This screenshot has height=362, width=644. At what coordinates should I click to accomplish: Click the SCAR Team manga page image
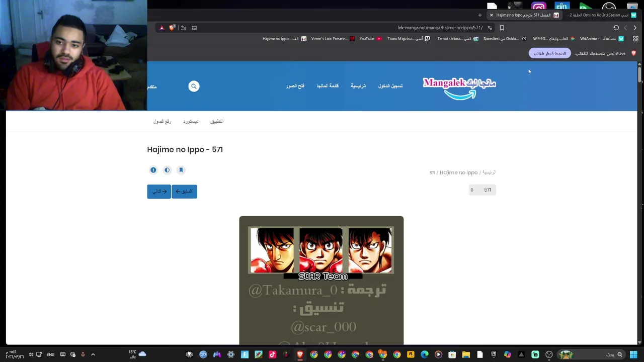pos(321,280)
